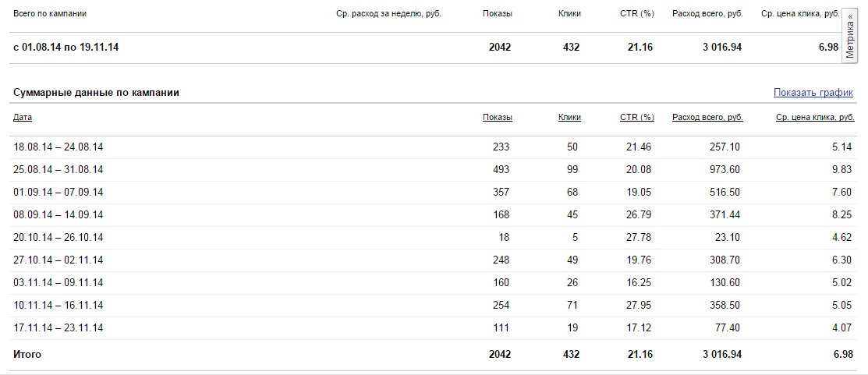Select the 18.08.14 – 24.08.14 row date
The width and height of the screenshot is (868, 375).
click(x=58, y=147)
